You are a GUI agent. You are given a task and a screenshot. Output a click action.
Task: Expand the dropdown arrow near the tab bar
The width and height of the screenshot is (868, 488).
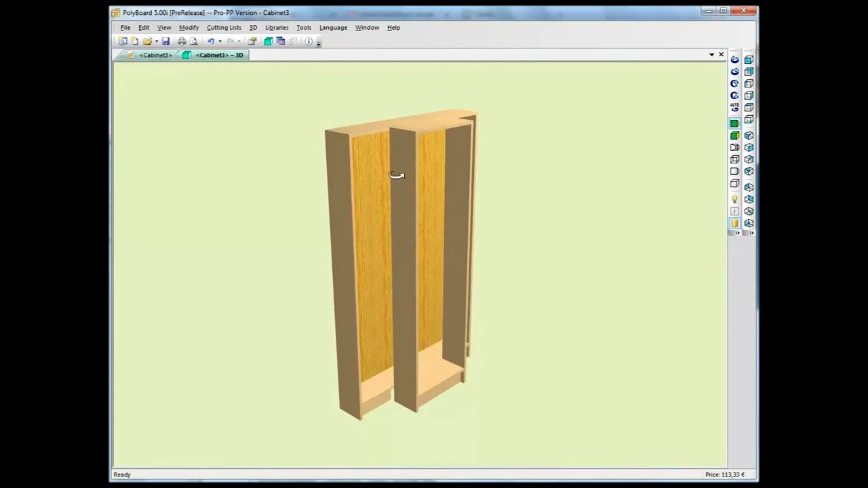(711, 54)
